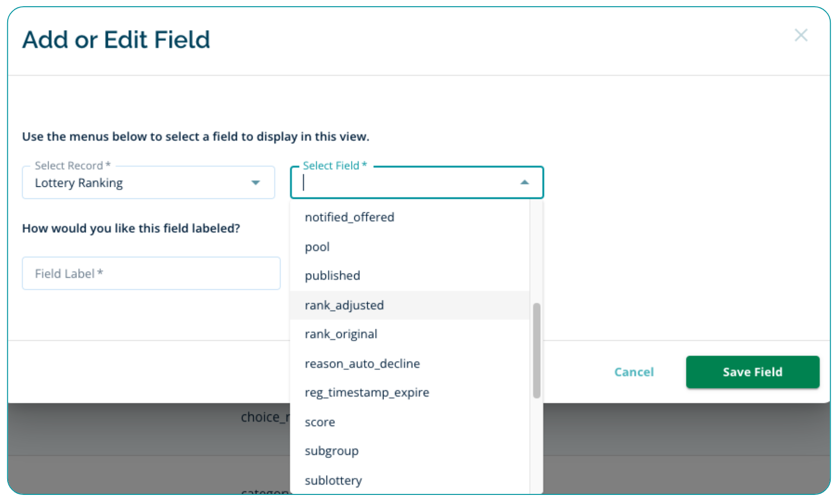Screen dimensions: 837x504
Task: Select the score field option
Action: click(320, 422)
